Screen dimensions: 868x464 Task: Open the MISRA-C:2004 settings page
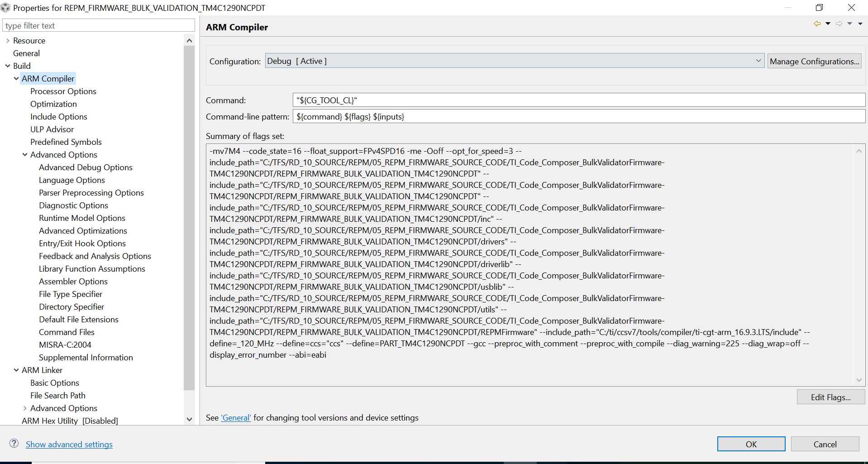tap(65, 345)
